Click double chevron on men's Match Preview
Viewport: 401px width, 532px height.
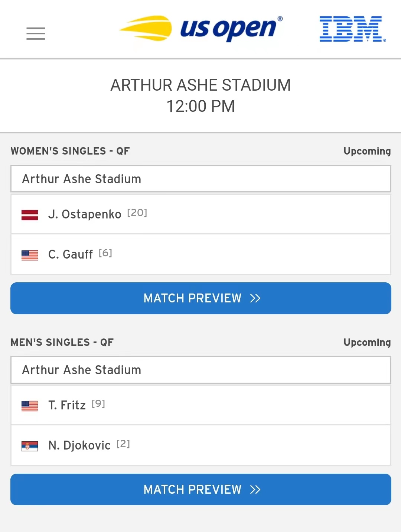pyautogui.click(x=255, y=490)
